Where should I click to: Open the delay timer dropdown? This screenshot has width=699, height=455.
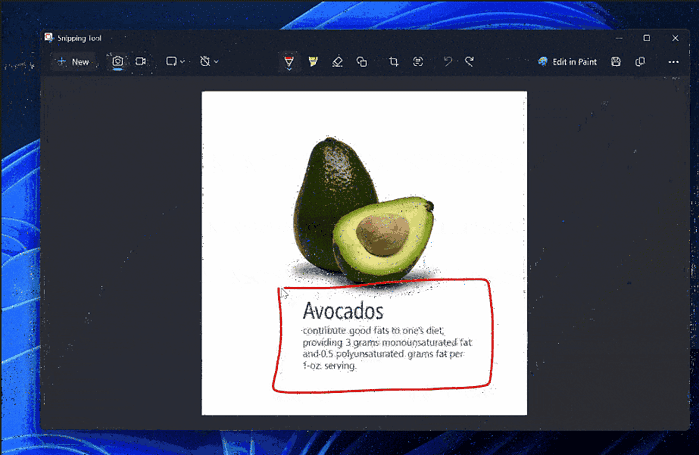point(209,61)
